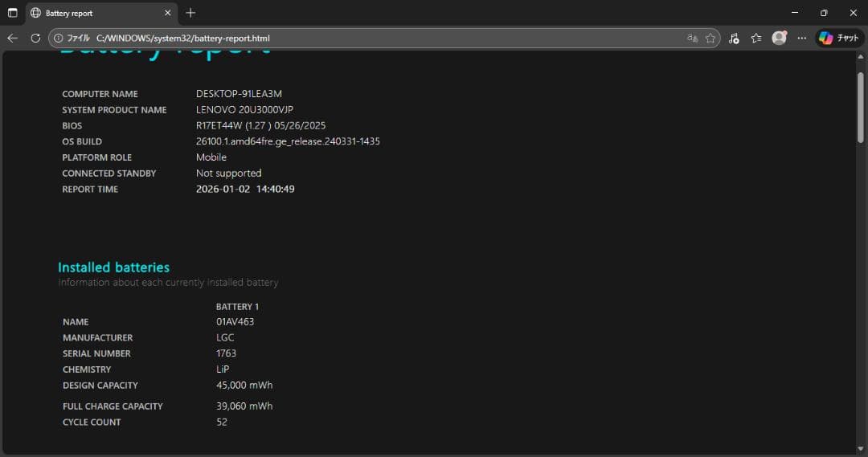Image resolution: width=868 pixels, height=457 pixels.
Task: Add this page to favorites star
Action: click(710, 39)
